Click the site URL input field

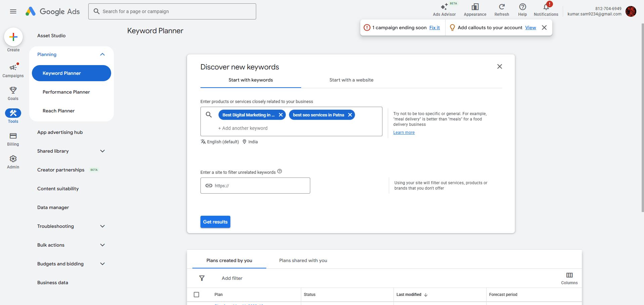[x=255, y=186]
